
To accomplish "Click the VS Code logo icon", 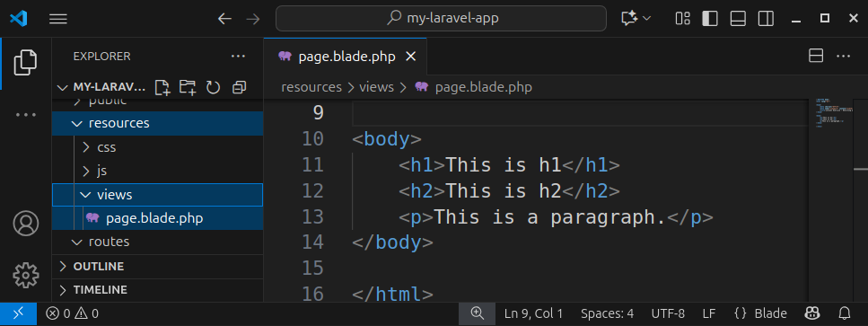I will [18, 19].
